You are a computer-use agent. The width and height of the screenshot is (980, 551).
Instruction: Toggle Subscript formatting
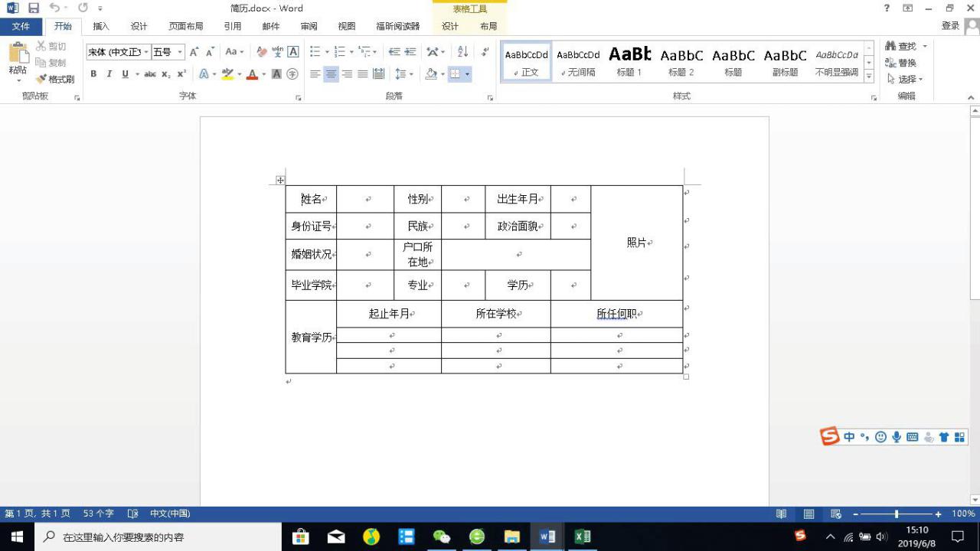pos(166,74)
